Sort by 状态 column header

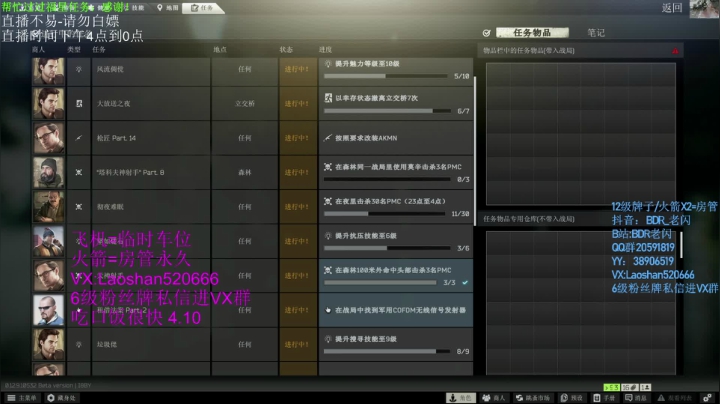286,50
